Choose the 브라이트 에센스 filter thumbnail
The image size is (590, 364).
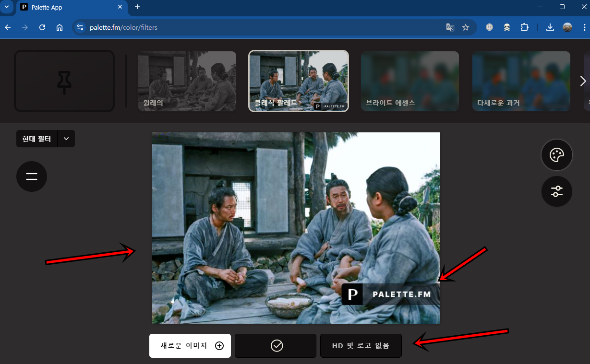coord(410,81)
